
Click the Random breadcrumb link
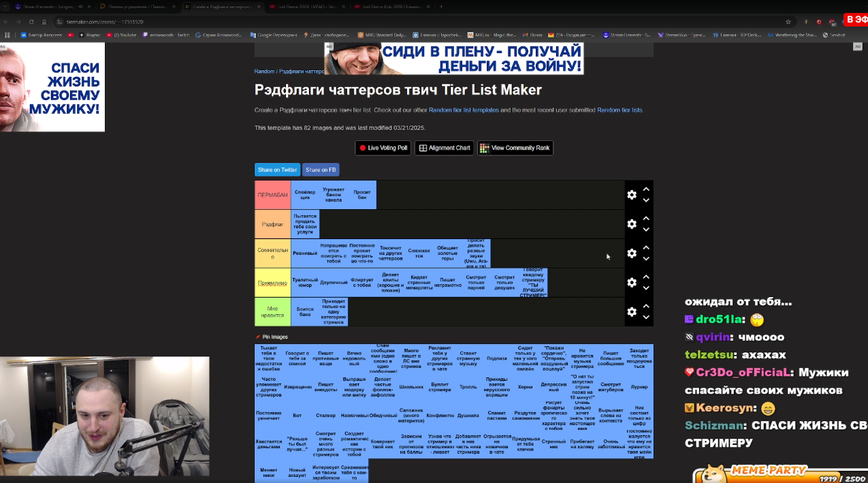pos(264,72)
